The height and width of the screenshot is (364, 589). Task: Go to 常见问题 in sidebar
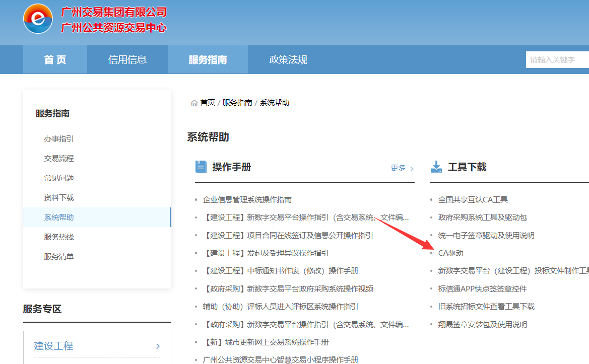pyautogui.click(x=59, y=178)
